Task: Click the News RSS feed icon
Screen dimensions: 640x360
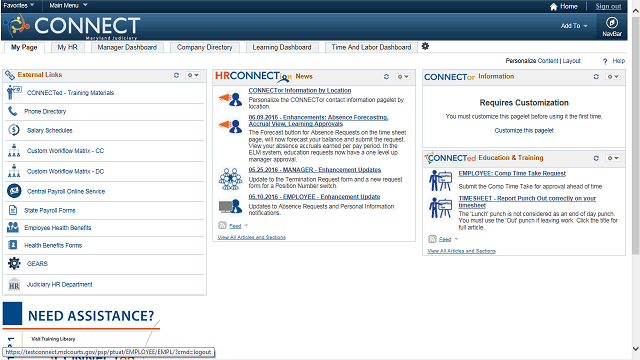Action: tap(222, 225)
